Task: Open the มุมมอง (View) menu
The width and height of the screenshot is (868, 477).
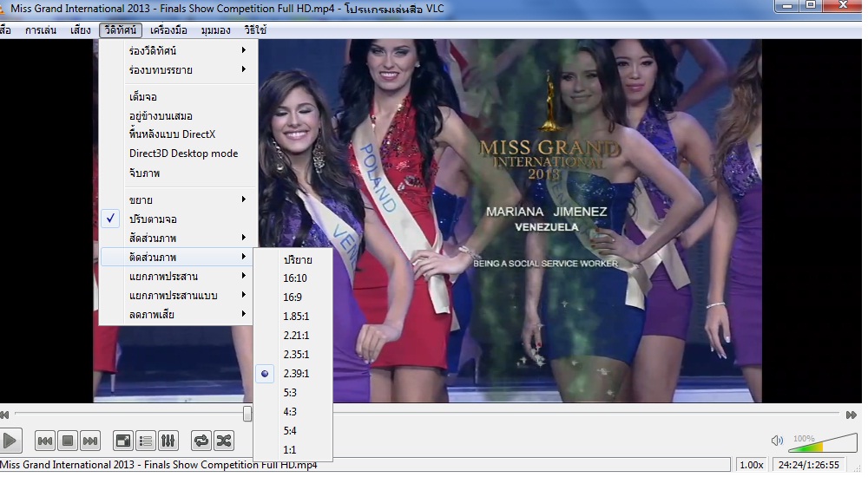Action: [216, 29]
